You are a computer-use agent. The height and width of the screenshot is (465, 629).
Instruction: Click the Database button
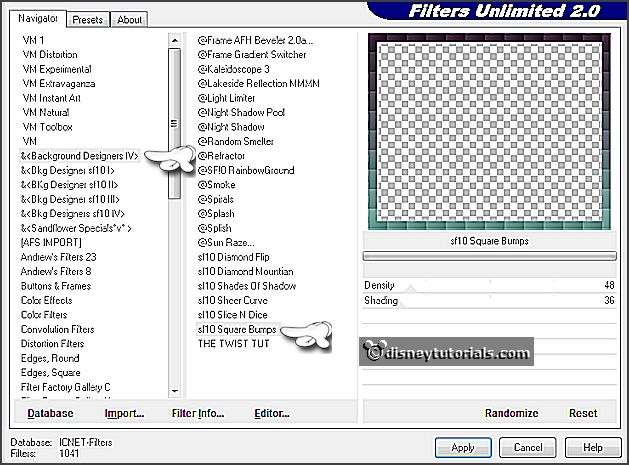[x=50, y=413]
